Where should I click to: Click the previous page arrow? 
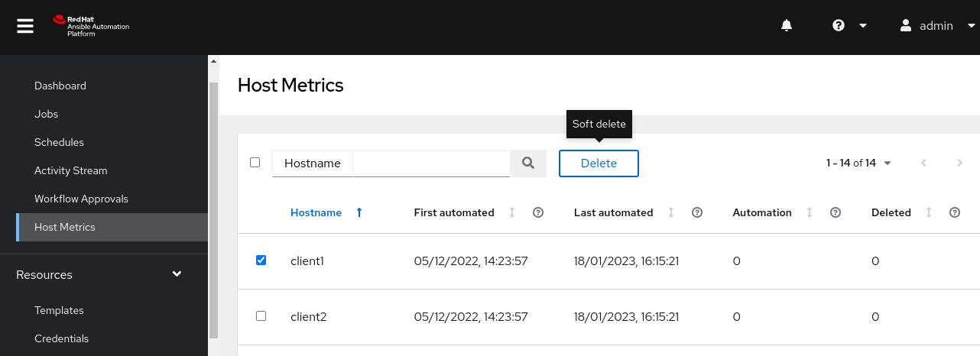(923, 163)
